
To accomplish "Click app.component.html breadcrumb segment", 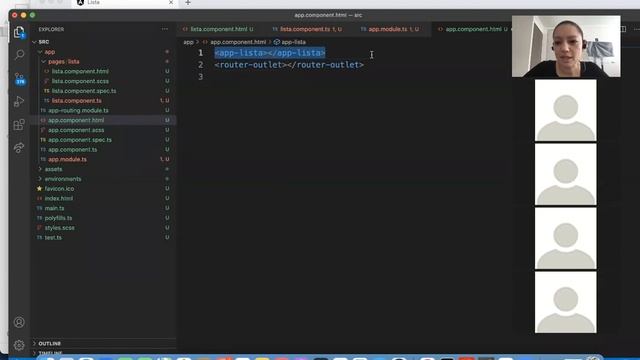I will pyautogui.click(x=238, y=42).
